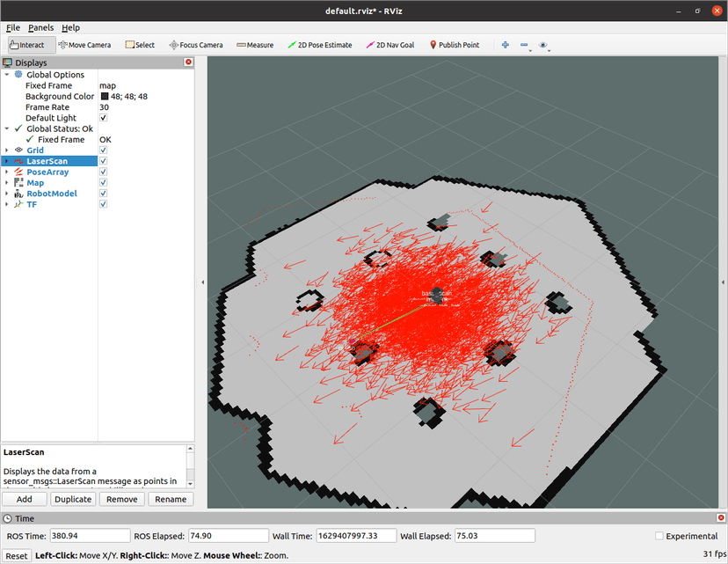Activate the 2D Nav Goal tool
728x564 pixels.
389,45
